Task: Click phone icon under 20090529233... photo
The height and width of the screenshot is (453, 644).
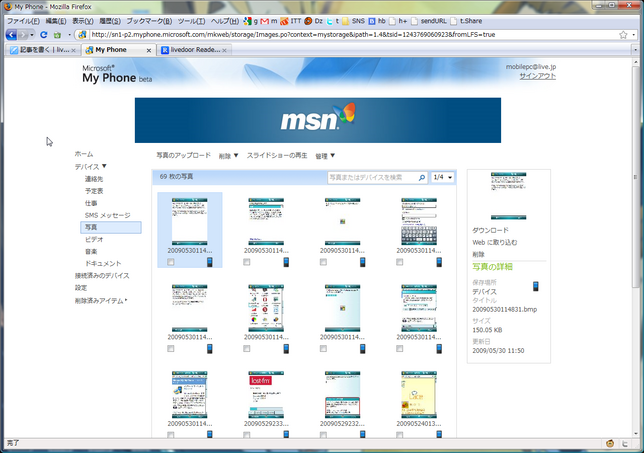Action: tap(286, 434)
